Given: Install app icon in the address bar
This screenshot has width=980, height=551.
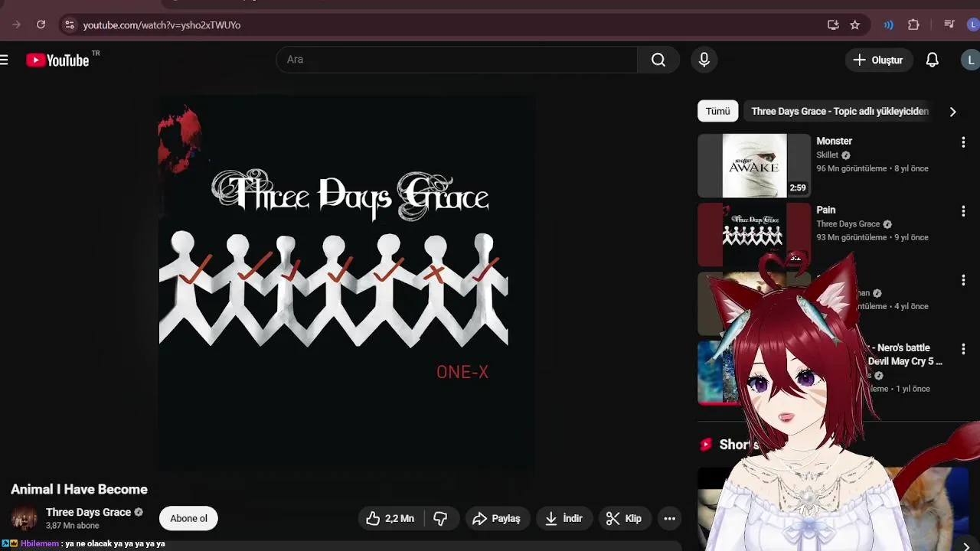Looking at the screenshot, I should (x=833, y=24).
